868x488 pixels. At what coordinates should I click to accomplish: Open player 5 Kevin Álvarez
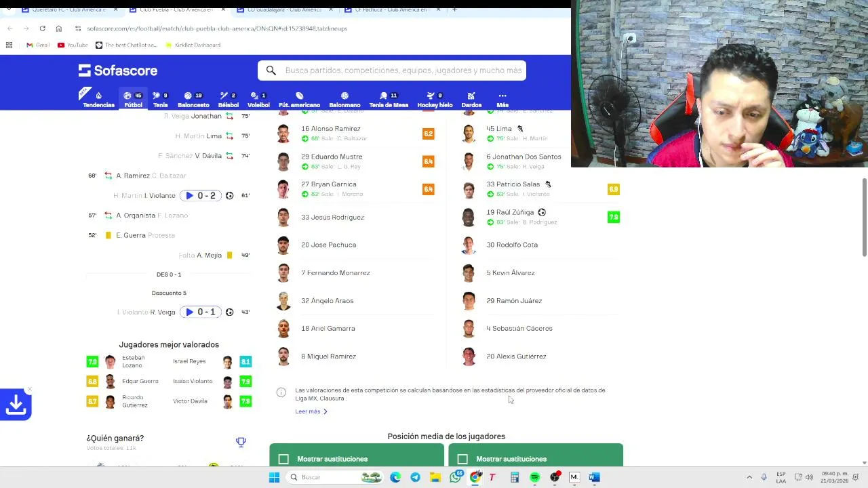[x=510, y=272]
